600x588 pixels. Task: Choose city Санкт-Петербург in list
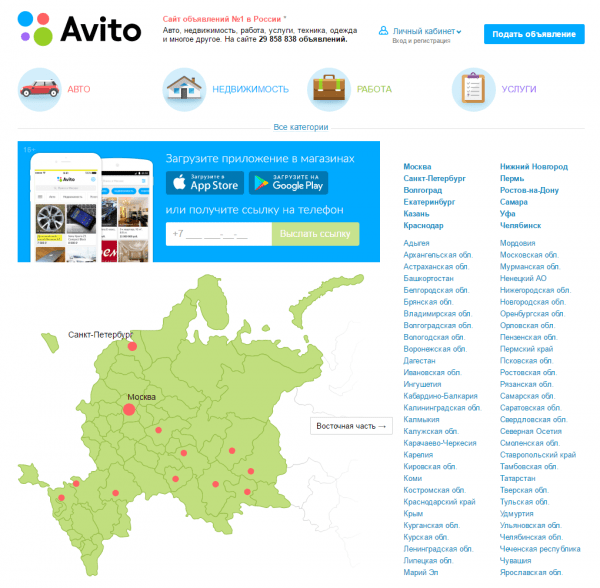[x=434, y=179]
